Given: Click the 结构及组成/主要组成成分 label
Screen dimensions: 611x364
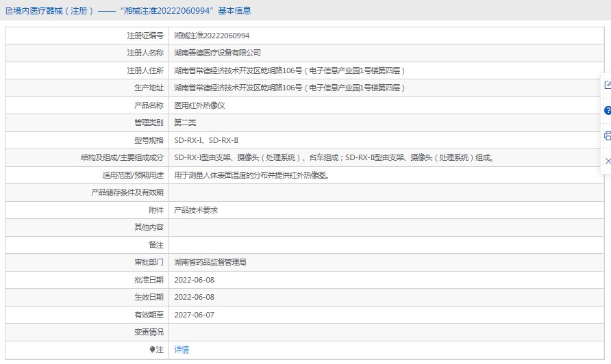Looking at the screenshot, I should click(123, 157).
